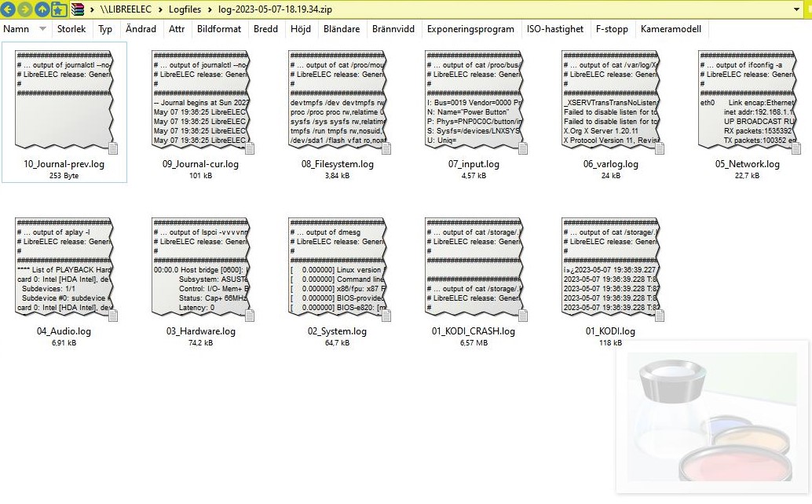The image size is (812, 504).
Task: Select the 10_Journal-prev.log file thumbnail
Action: pos(64,99)
